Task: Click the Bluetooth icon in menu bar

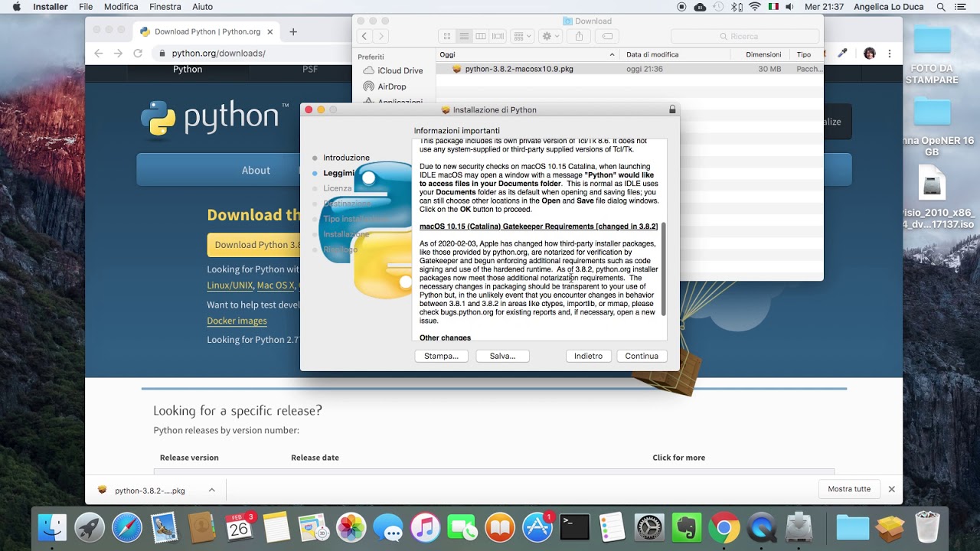Action: pyautogui.click(x=735, y=7)
